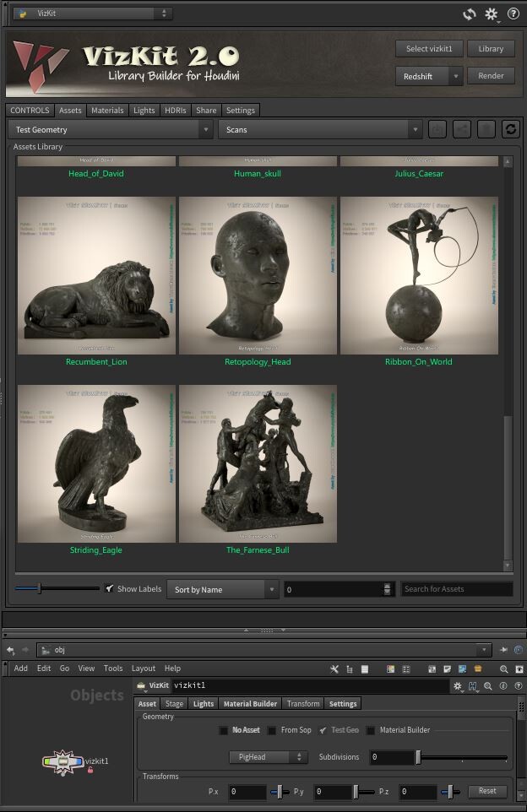The height and width of the screenshot is (812, 527).
Task: Toggle the Show Labels checkbox
Action: click(x=109, y=588)
